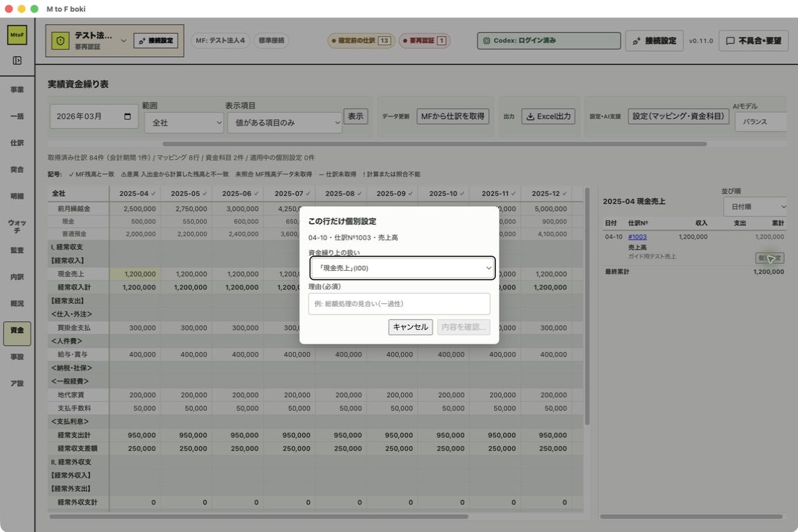The width and height of the screenshot is (798, 532).
Task: Click the Excel出力 download button
Action: (x=548, y=116)
